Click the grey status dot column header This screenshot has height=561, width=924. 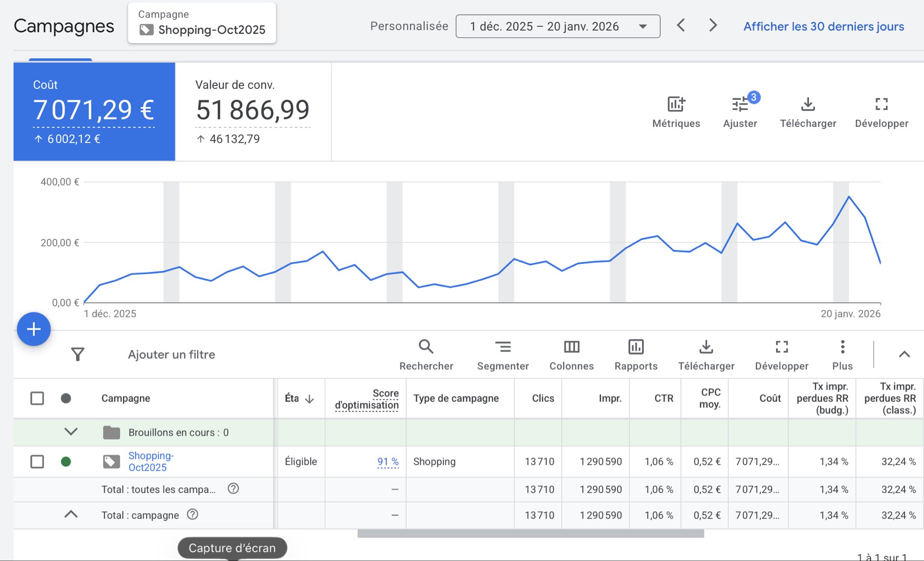66,398
